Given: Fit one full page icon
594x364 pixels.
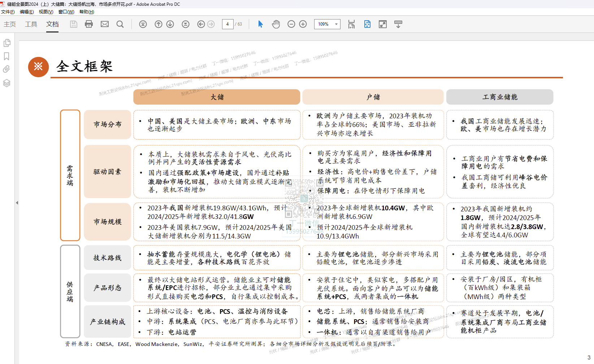Looking at the screenshot, I should [367, 24].
